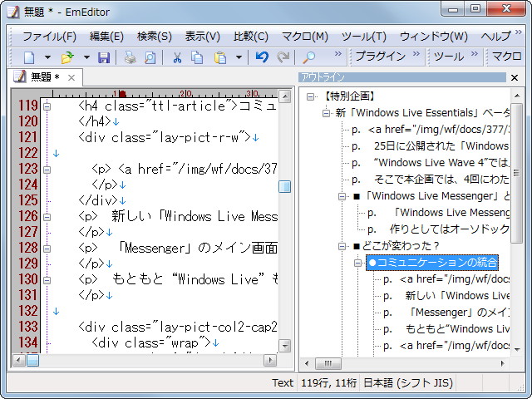Open the ツール(T) menu
The height and width of the screenshot is (399, 532).
coord(364,37)
